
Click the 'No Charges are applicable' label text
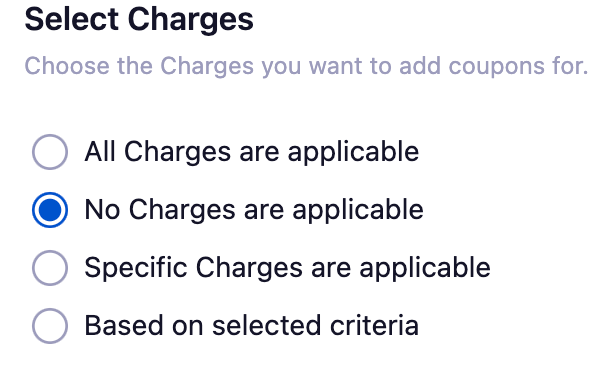(254, 210)
